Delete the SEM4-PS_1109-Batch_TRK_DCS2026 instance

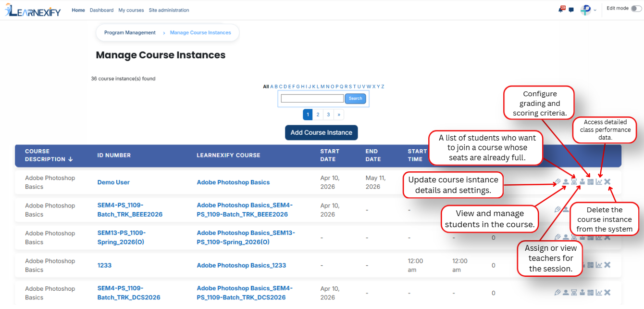607,293
